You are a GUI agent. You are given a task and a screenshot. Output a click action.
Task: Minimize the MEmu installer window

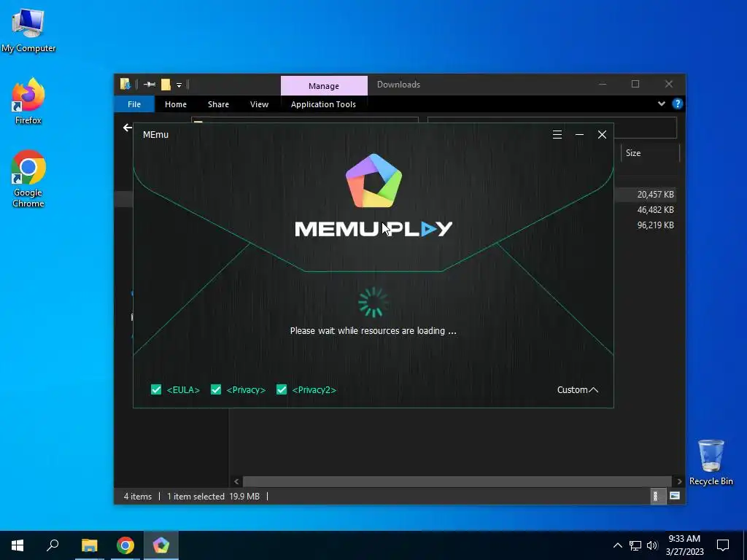click(579, 135)
